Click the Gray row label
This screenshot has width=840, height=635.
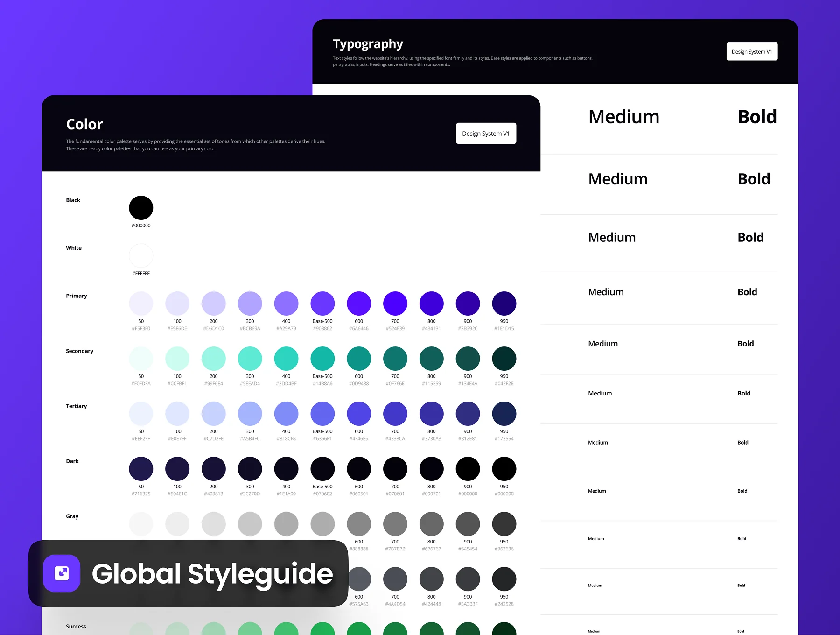pyautogui.click(x=72, y=516)
